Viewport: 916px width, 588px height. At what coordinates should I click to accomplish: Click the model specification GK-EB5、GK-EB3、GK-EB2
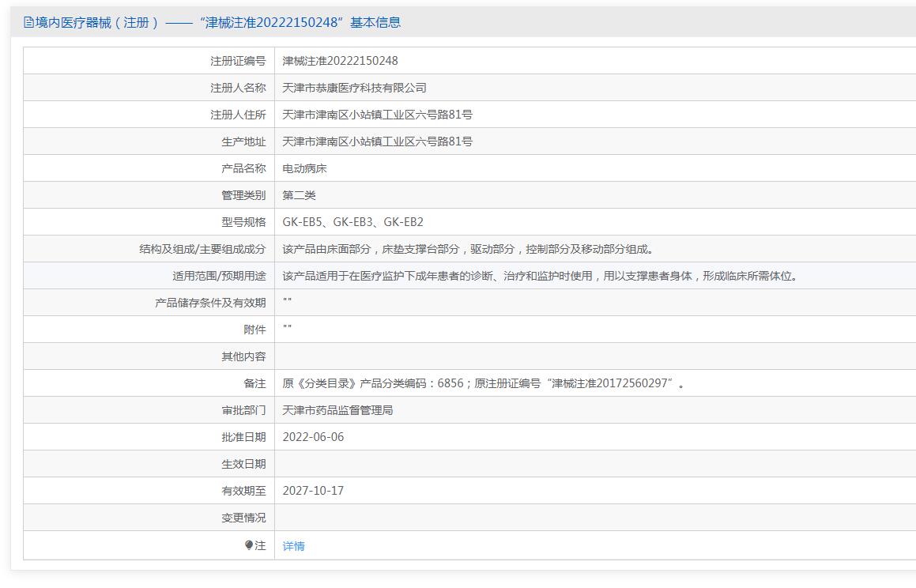pyautogui.click(x=352, y=222)
